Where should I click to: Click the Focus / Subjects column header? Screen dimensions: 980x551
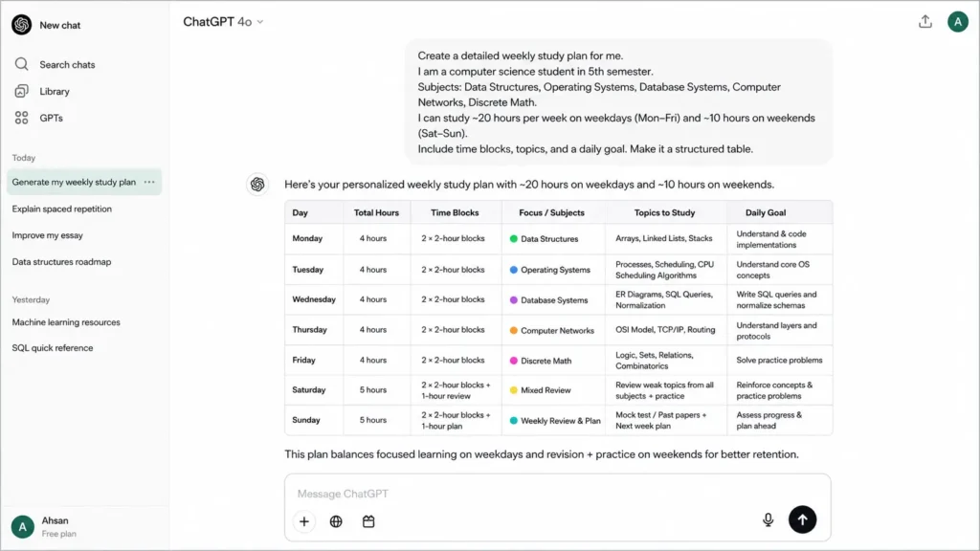[x=552, y=212]
